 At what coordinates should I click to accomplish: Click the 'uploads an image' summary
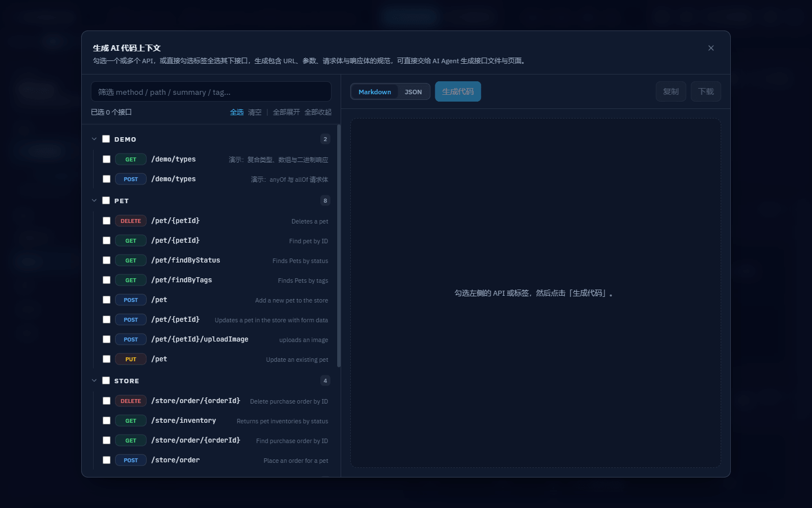303,340
